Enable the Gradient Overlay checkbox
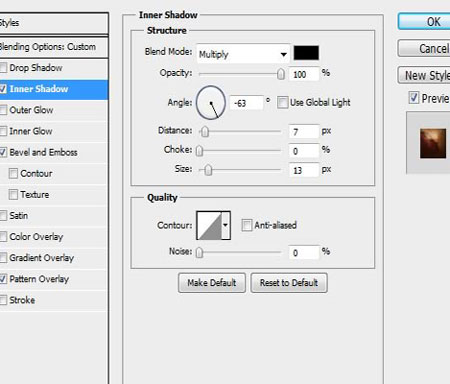Screen dimensions: 450x384 pos(3,258)
